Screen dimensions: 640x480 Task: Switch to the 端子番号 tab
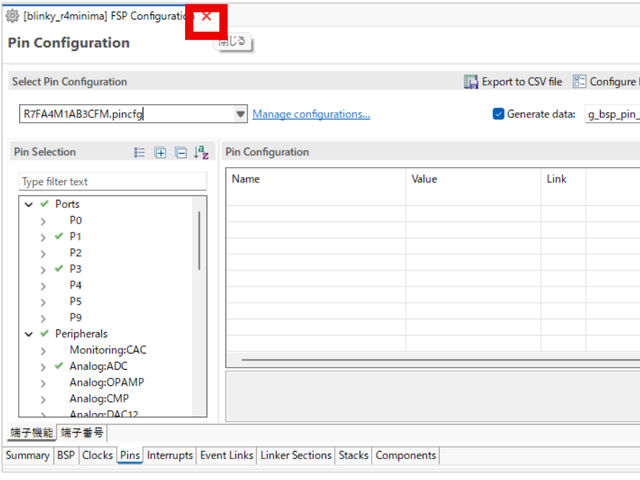coord(82,433)
